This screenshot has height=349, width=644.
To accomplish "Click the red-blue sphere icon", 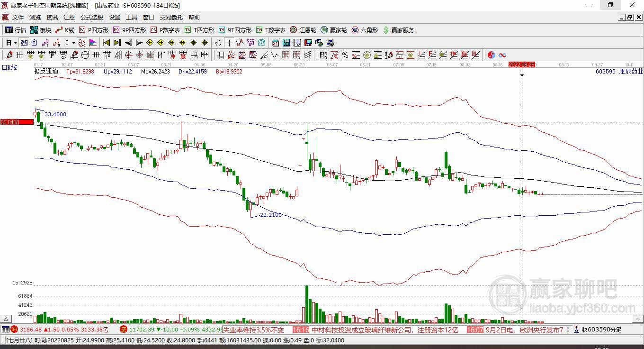I will [x=491, y=55].
